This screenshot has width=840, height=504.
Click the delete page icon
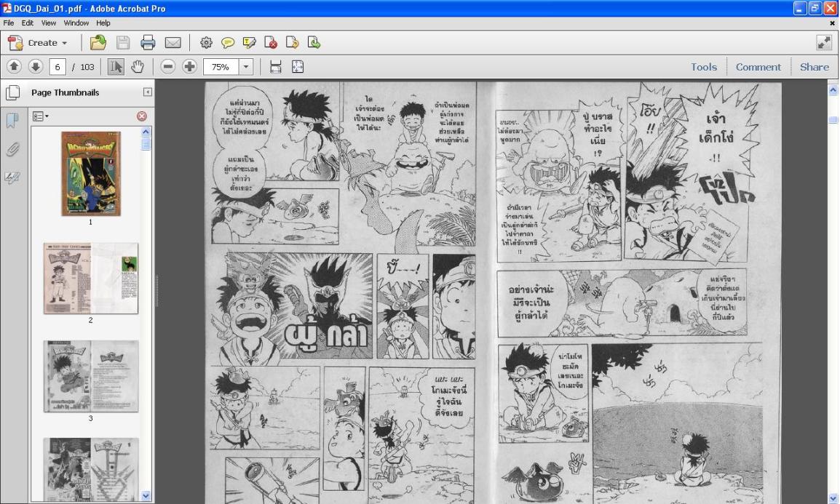[271, 43]
